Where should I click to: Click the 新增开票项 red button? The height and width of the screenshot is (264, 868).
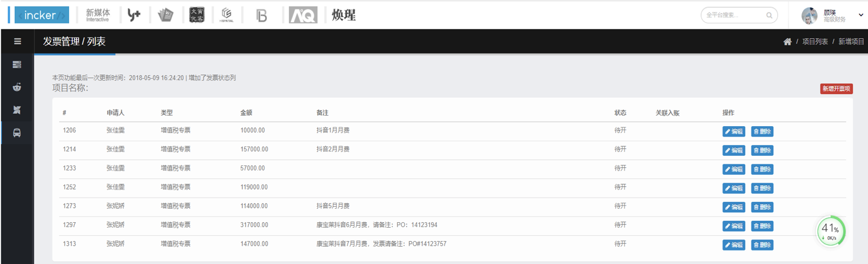pos(837,89)
